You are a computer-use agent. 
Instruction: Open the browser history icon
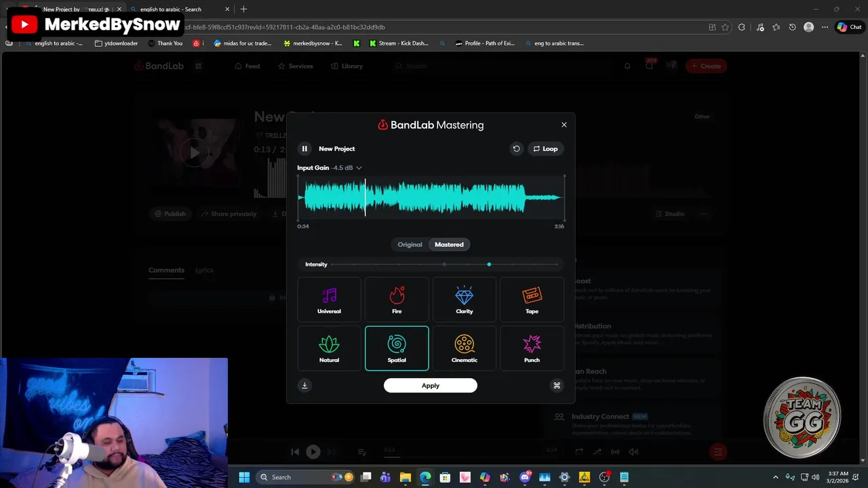tap(792, 27)
